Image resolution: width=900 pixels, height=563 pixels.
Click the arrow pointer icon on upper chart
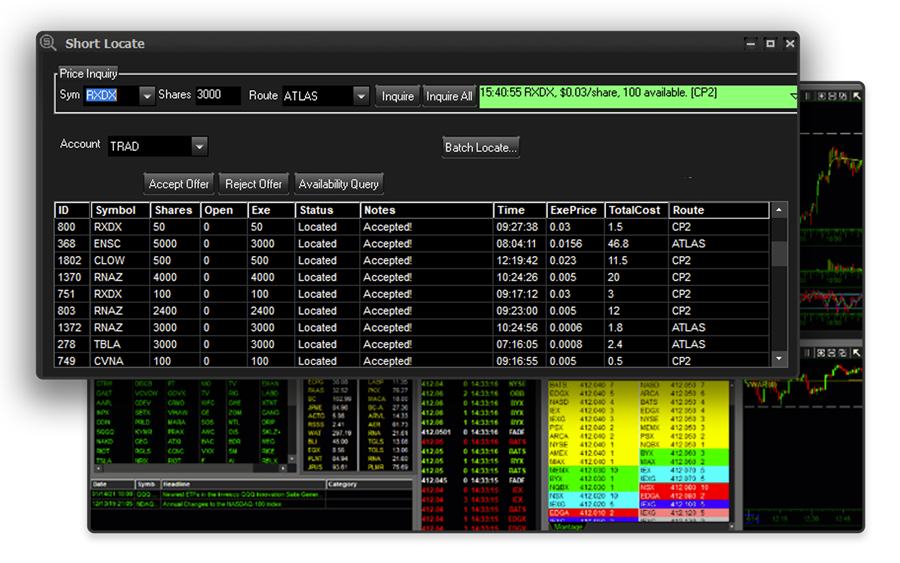856,96
